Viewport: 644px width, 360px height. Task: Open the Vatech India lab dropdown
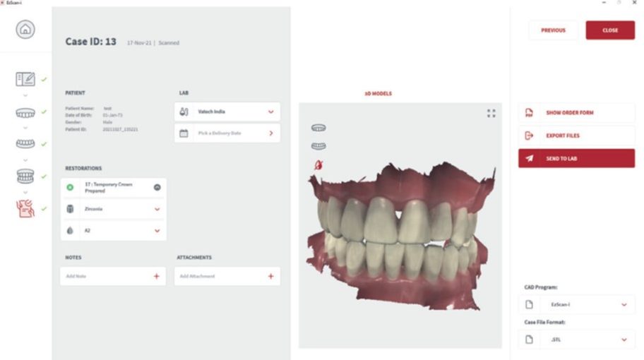click(227, 112)
